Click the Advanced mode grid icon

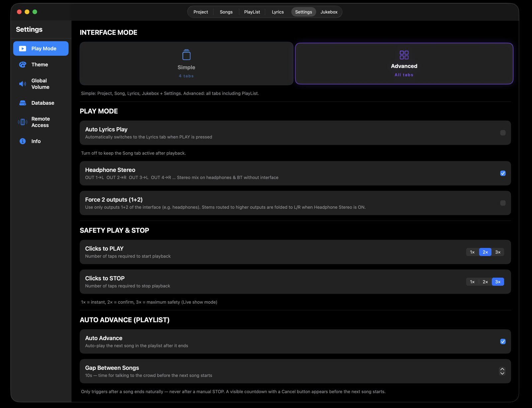[x=404, y=55]
